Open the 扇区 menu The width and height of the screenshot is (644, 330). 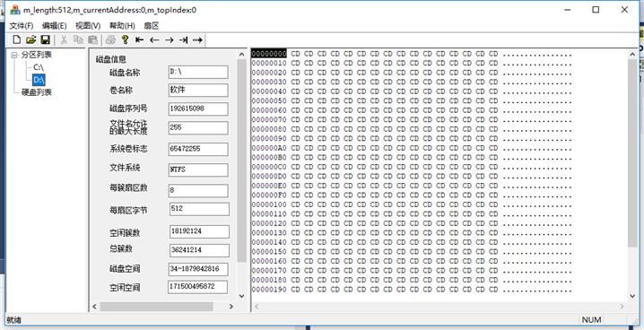pos(152,25)
